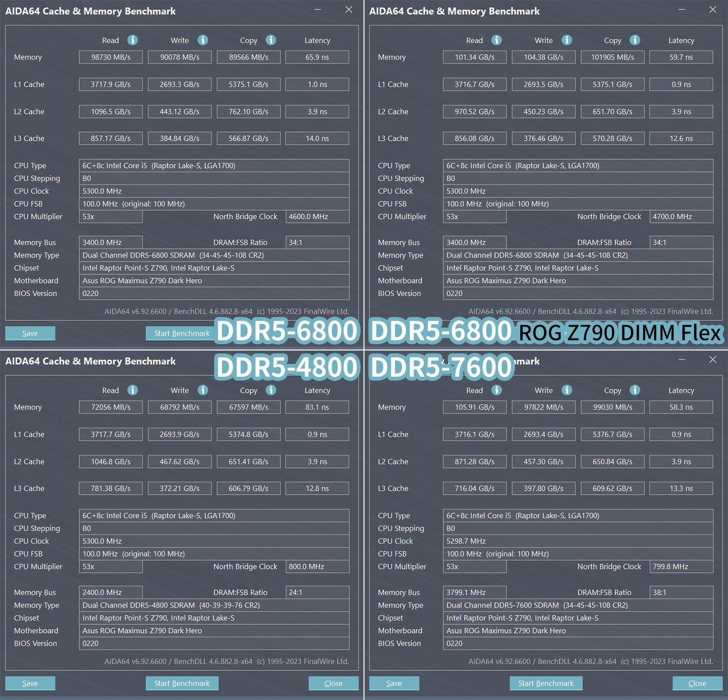
Task: Open Copy info icon above 67597 MB/s
Action: [271, 390]
